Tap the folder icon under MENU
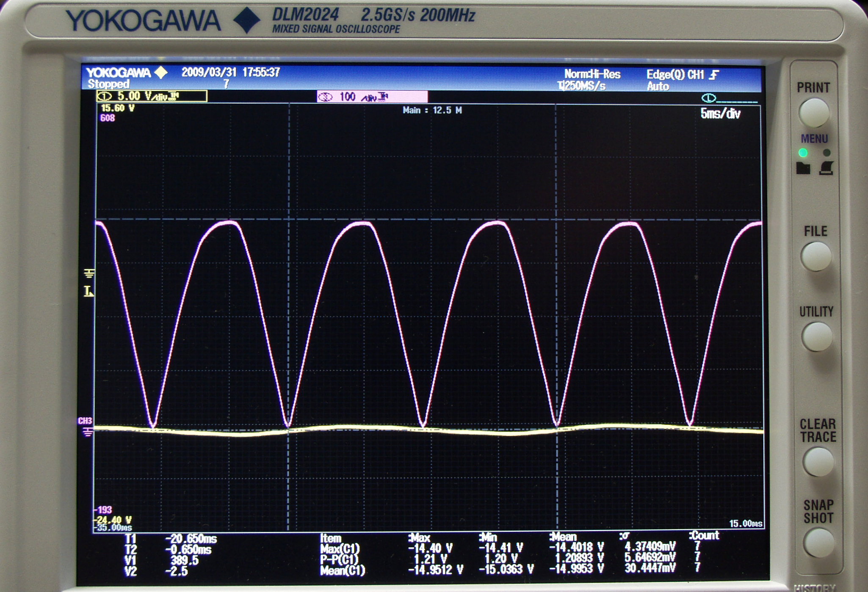This screenshot has height=592, width=868. pos(803,168)
